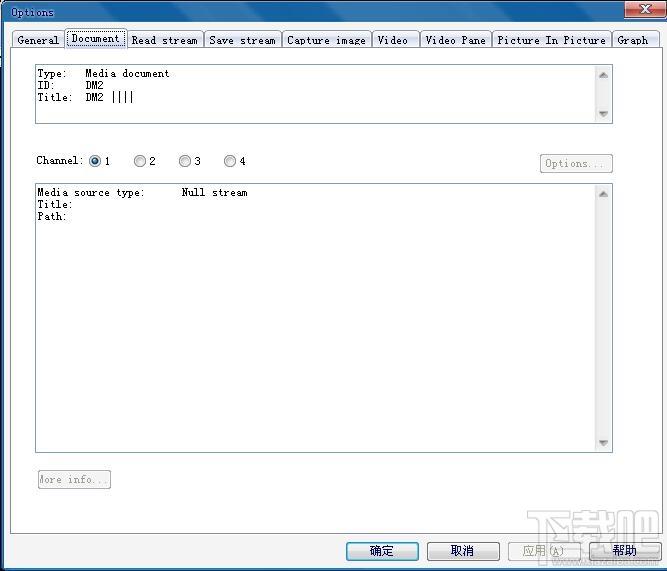Screen dimensions: 667x571
Task: Select the Document tab
Action: (x=95, y=39)
